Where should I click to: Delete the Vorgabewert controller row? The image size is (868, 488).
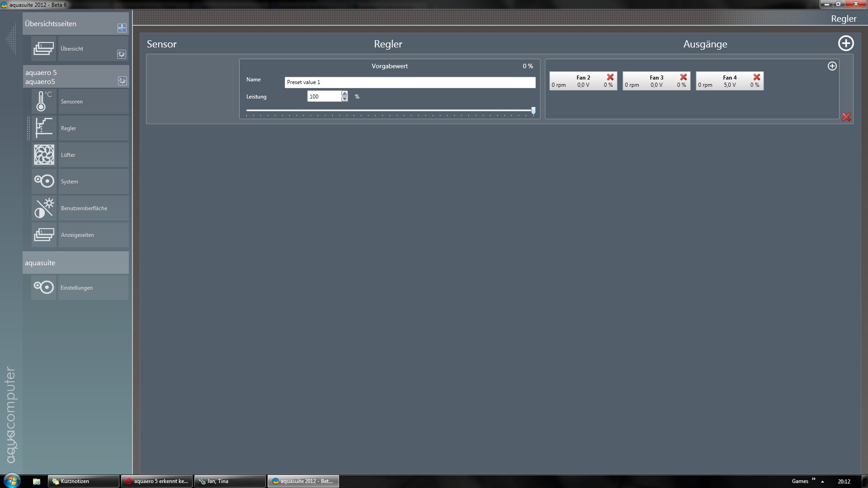[x=846, y=117]
